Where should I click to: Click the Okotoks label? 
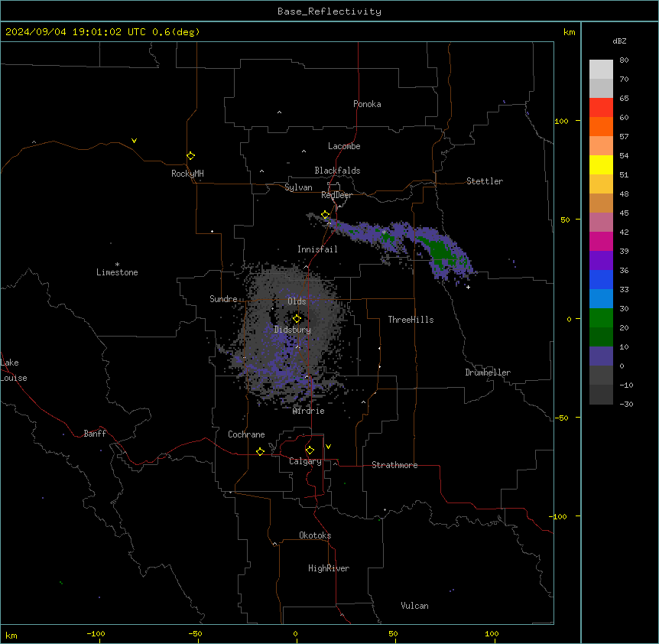(315, 535)
